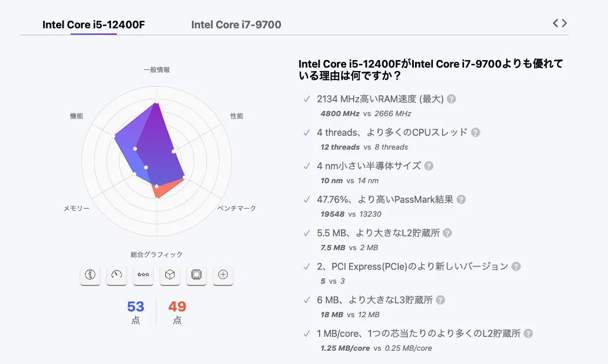Screen dimensions: 608x364
Task: Click the 一般情報 radar axis label
Action: point(157,70)
